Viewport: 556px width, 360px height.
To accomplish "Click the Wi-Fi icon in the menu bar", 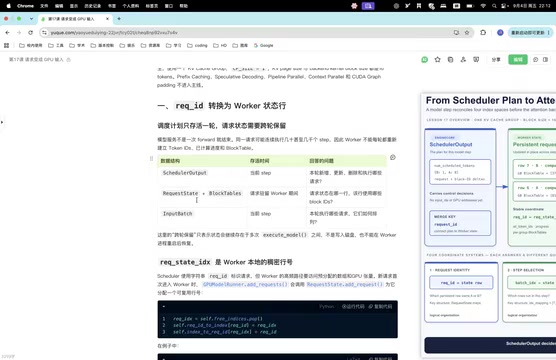I will [483, 6].
